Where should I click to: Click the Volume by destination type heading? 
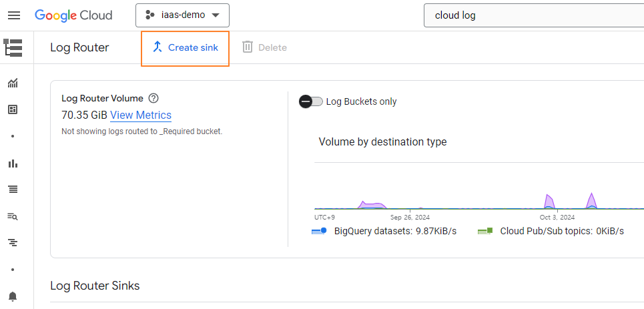coord(383,142)
